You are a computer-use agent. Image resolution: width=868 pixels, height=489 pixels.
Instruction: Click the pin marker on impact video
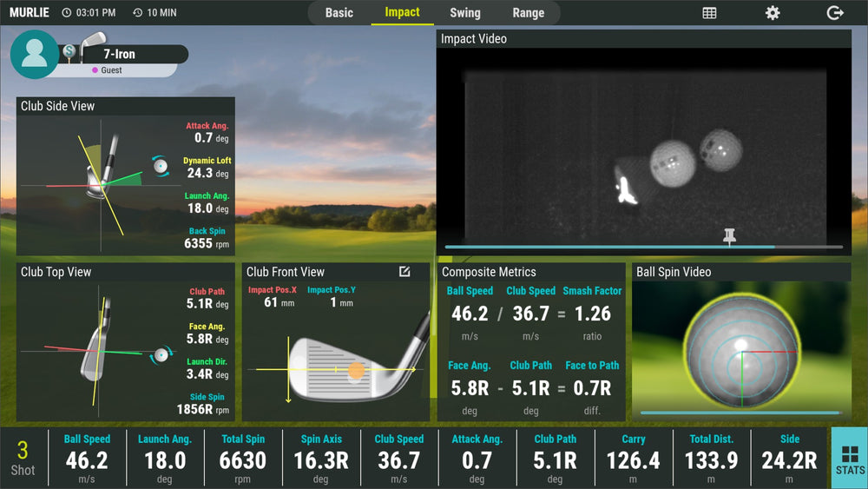[x=729, y=236]
